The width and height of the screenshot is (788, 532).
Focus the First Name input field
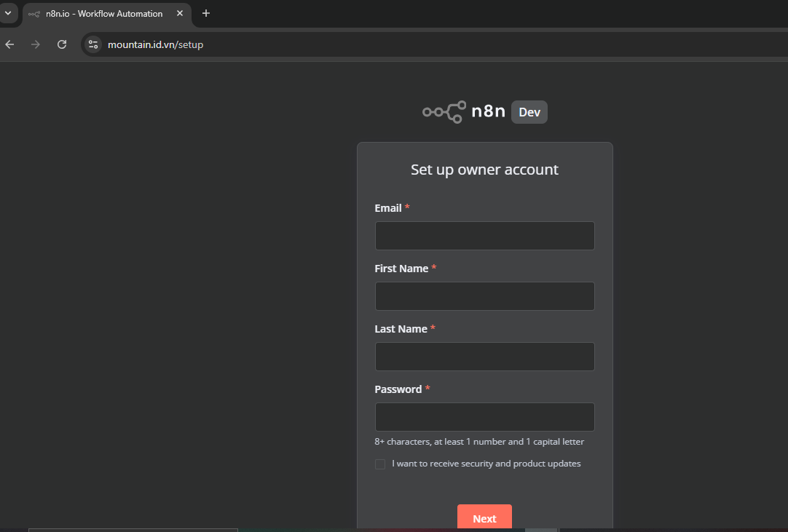[484, 296]
